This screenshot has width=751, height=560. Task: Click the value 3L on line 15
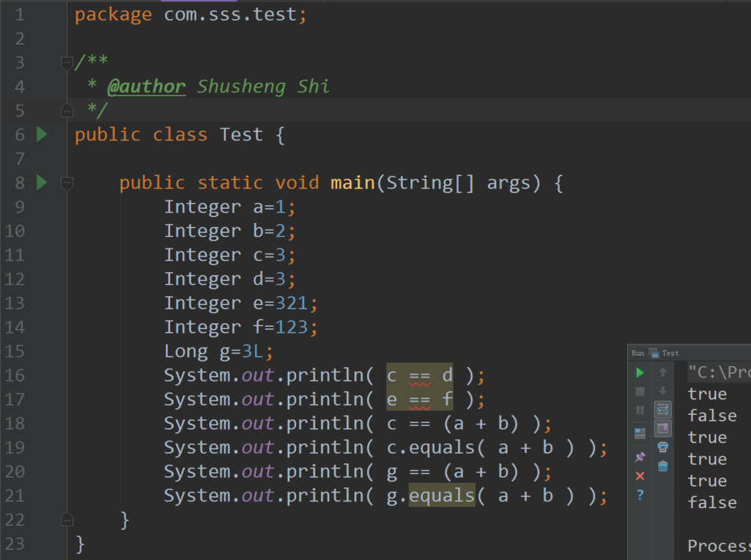253,351
